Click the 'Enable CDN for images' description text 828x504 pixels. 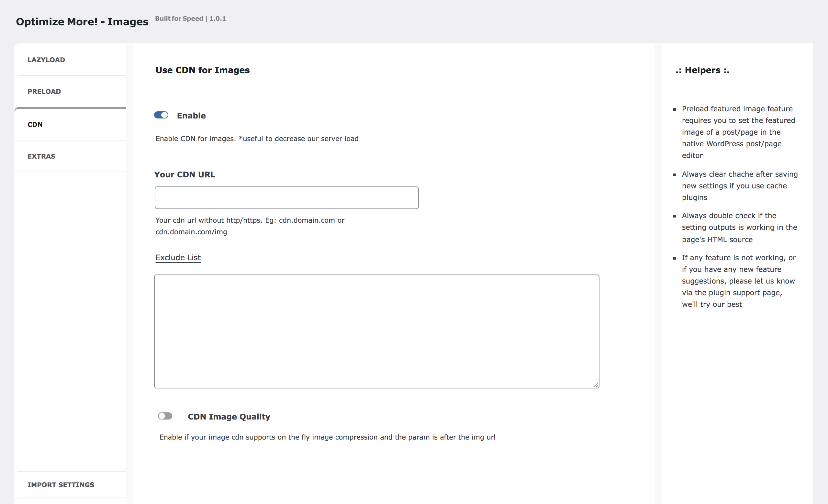click(x=257, y=139)
